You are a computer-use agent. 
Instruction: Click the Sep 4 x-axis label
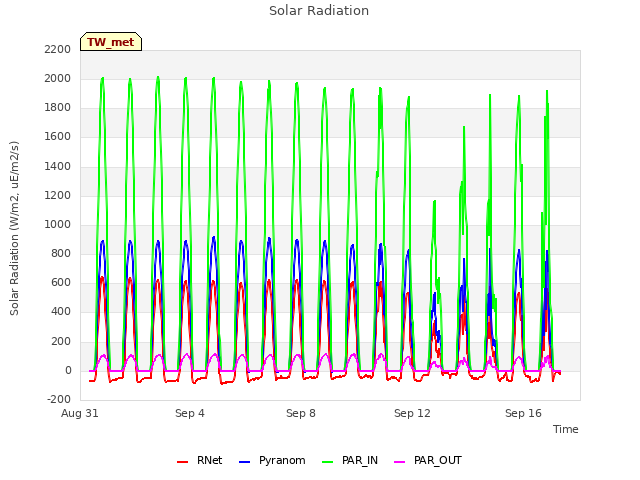click(190, 413)
